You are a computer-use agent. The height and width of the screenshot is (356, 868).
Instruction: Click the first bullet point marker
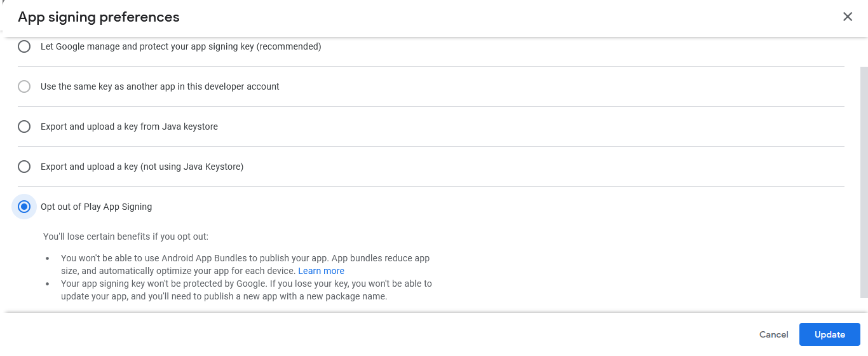48,259
